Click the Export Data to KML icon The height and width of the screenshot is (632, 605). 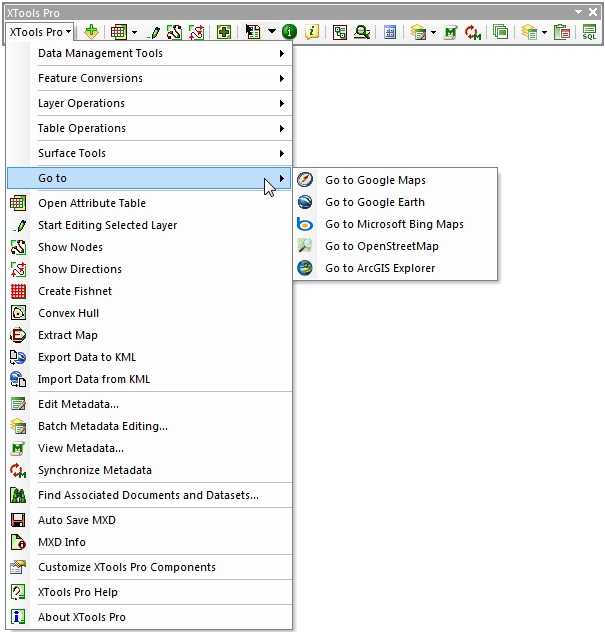click(x=18, y=357)
